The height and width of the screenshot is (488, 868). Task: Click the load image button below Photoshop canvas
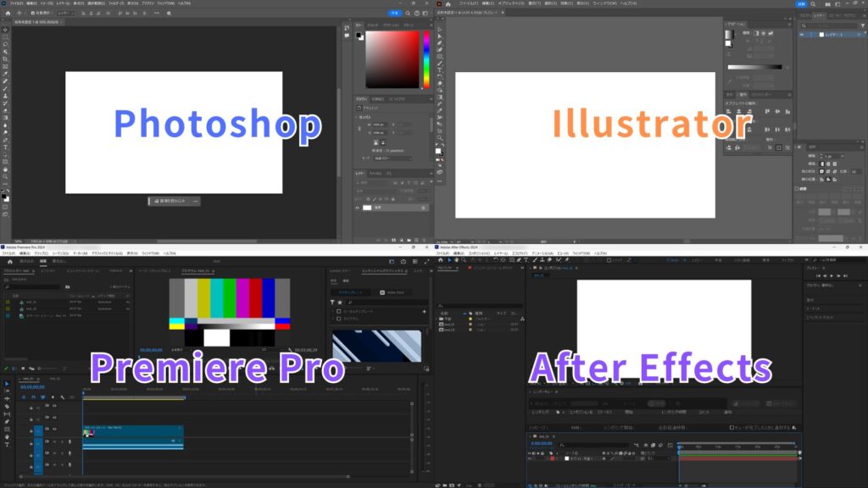coord(170,201)
